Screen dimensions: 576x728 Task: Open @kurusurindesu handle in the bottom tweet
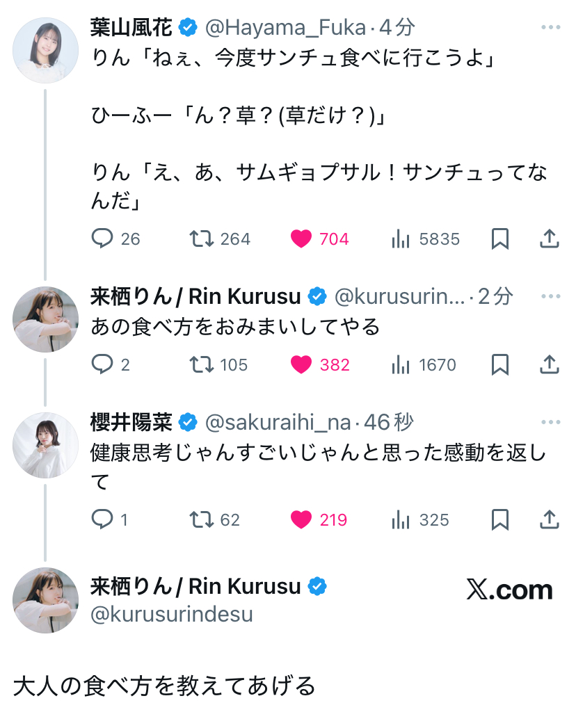click(x=172, y=615)
